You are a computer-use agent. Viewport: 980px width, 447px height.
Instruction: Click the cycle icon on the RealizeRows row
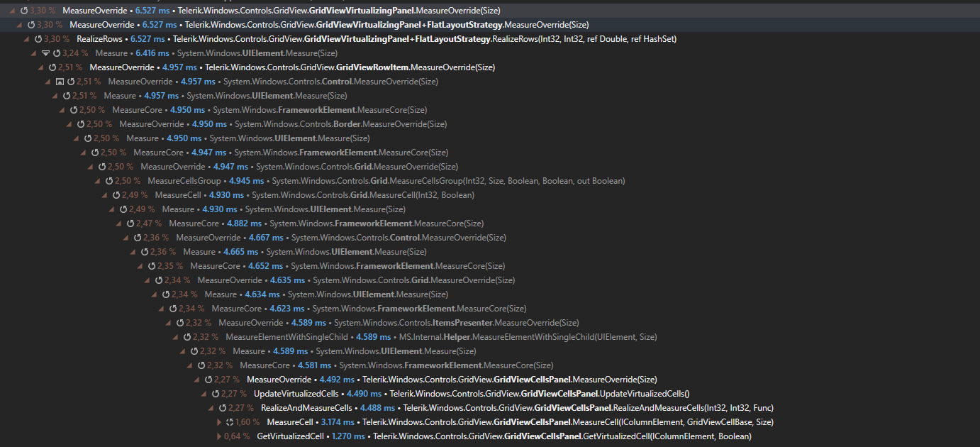(38, 39)
